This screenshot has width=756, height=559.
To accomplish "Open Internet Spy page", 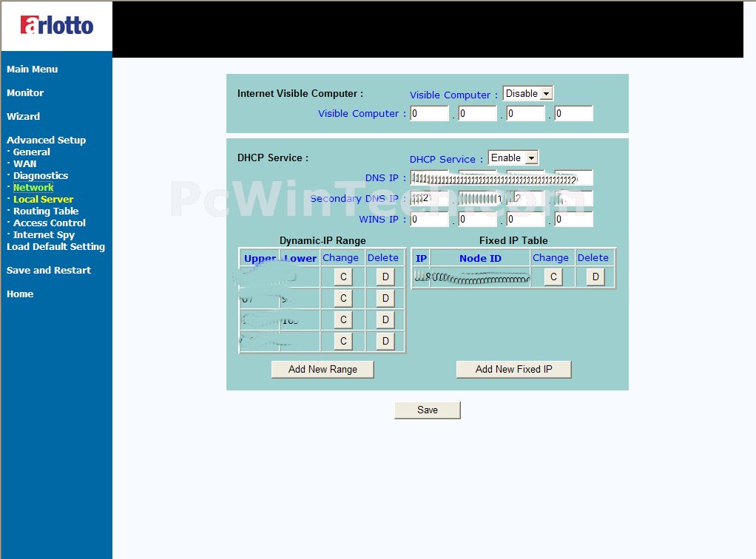I will pyautogui.click(x=44, y=234).
